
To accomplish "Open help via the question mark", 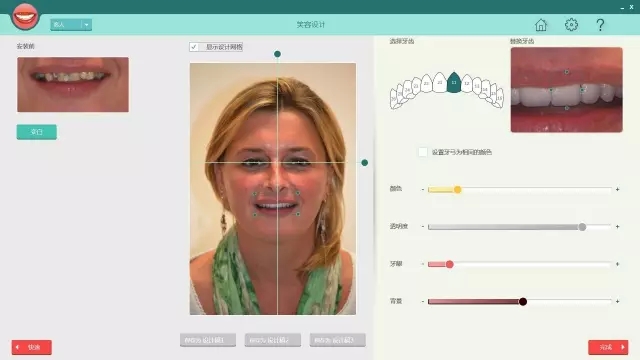I will 600,25.
